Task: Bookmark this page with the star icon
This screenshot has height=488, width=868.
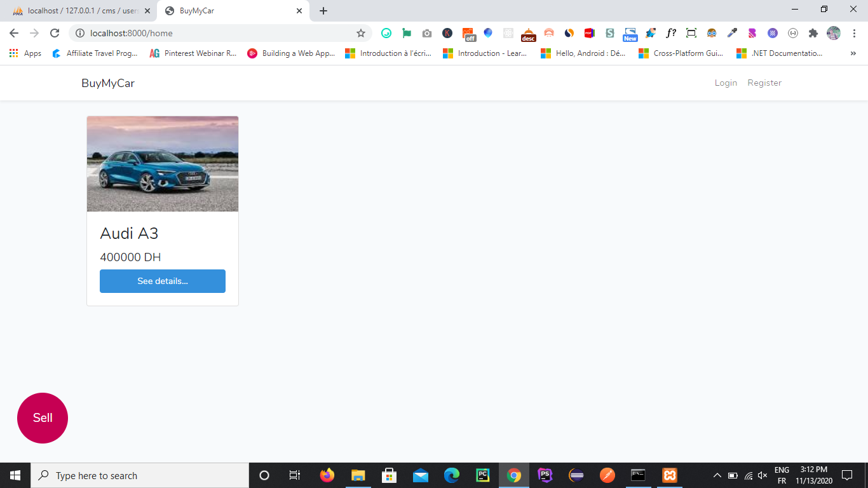Action: pos(361,33)
